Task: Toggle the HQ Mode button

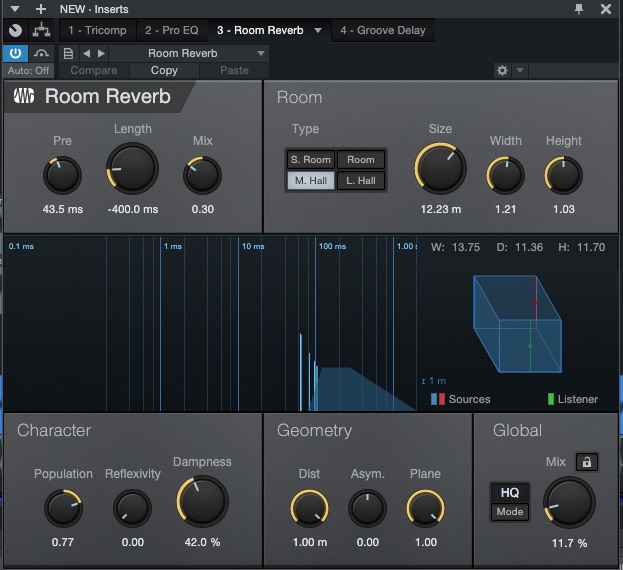Action: tap(510, 502)
